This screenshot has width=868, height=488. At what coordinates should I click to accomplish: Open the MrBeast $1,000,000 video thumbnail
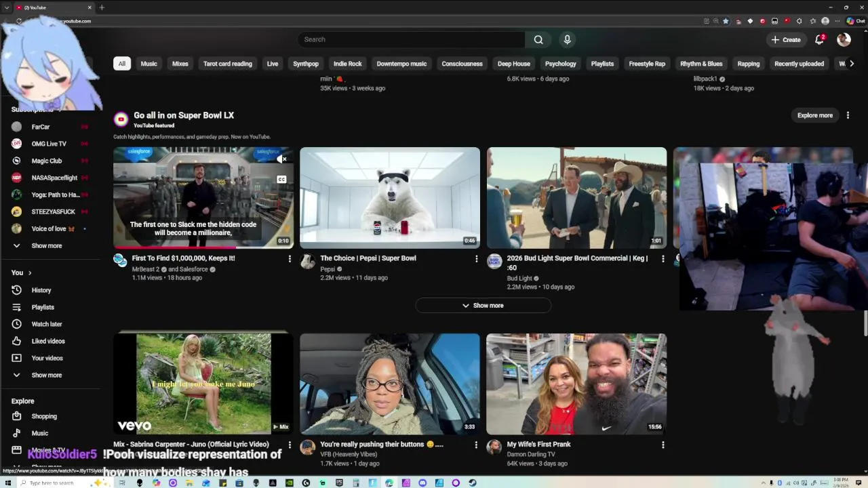(203, 197)
